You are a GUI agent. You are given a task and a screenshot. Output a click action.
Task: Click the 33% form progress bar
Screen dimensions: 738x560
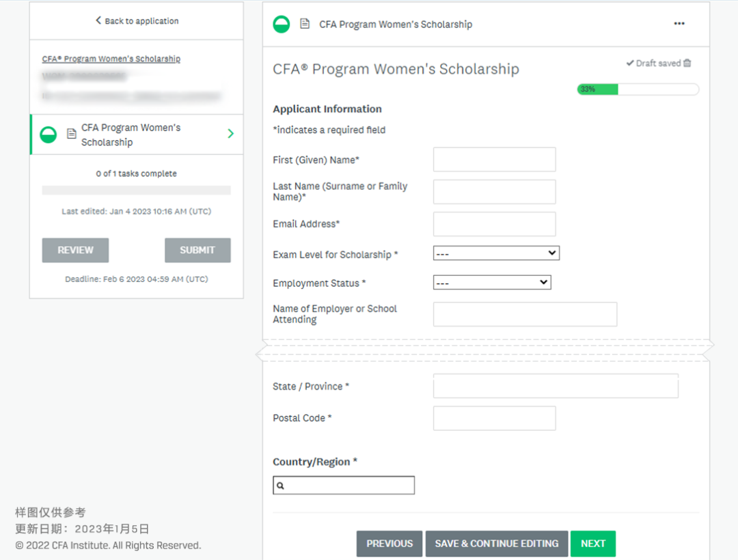pyautogui.click(x=638, y=89)
